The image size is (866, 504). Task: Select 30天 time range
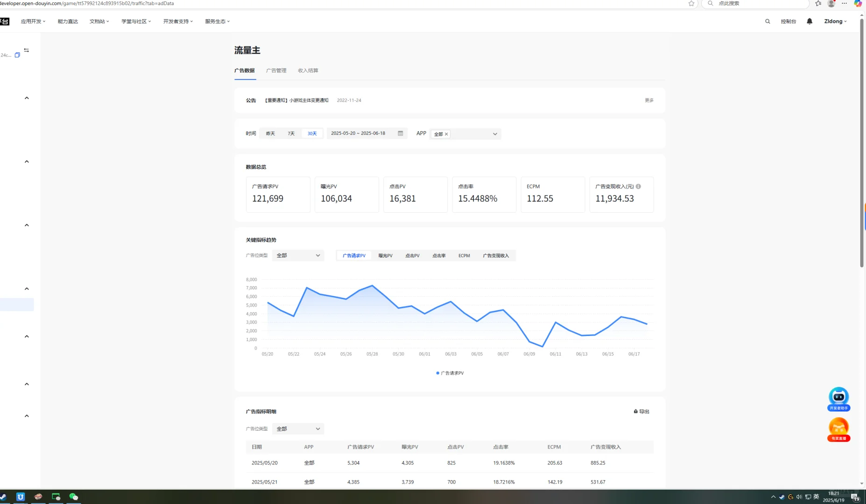tap(312, 133)
